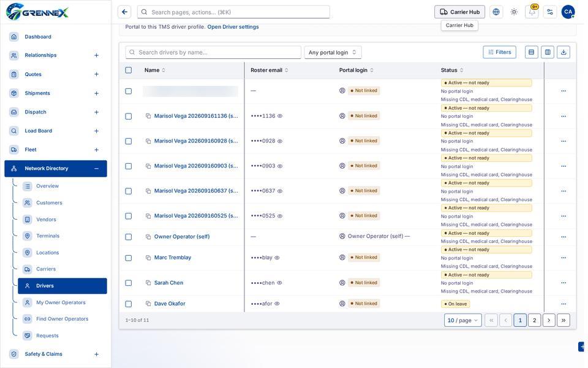Tick the Marc Tremblay checkbox
The height and width of the screenshot is (368, 588).
coord(128,258)
